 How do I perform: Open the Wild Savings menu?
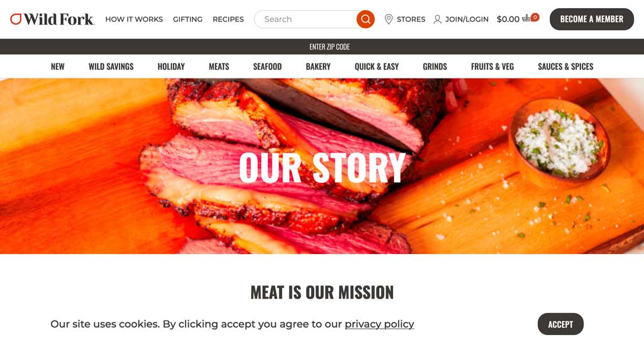[111, 67]
